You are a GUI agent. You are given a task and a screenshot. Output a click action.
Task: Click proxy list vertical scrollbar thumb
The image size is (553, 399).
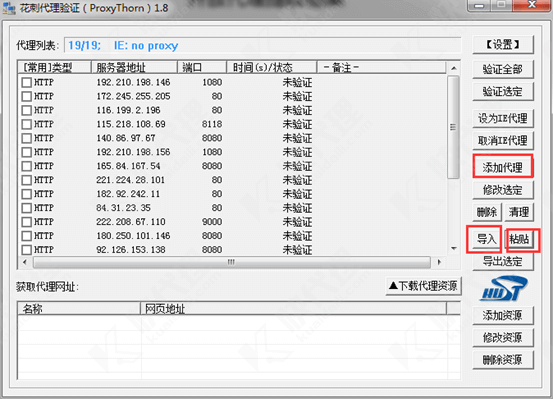454,127
